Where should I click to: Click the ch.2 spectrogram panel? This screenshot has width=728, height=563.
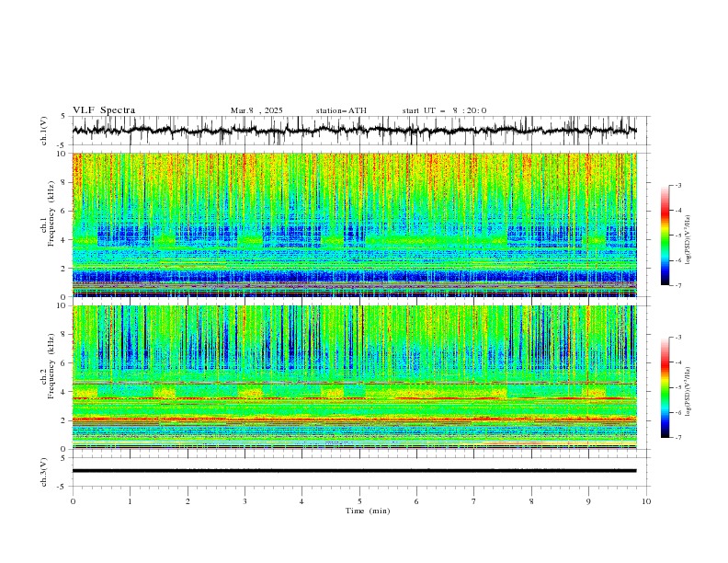(354, 377)
